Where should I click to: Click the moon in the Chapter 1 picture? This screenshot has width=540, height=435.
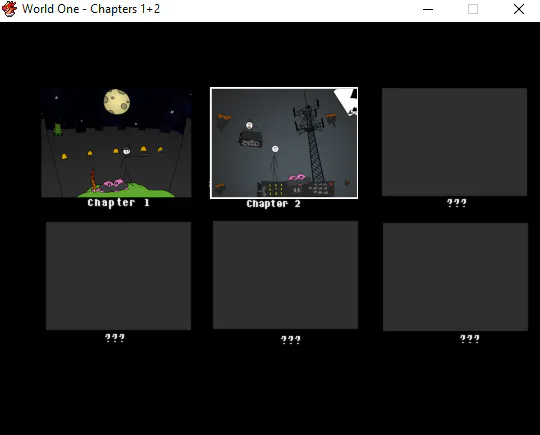117,101
